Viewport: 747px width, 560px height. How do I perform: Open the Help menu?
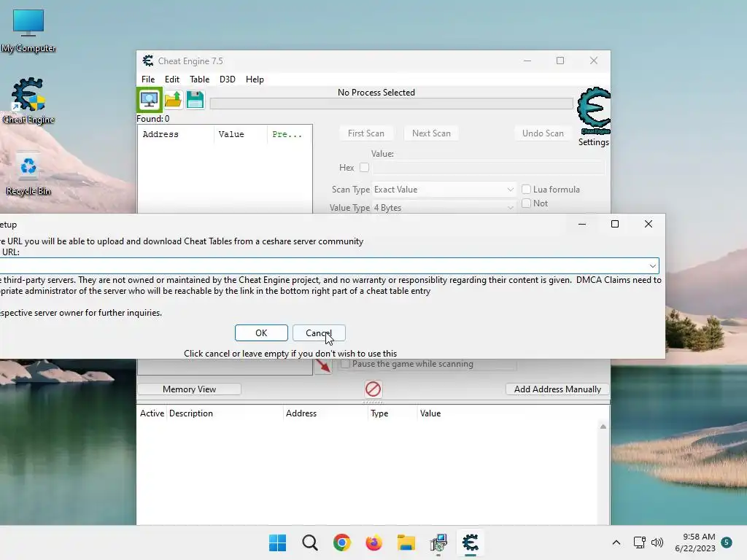point(255,79)
